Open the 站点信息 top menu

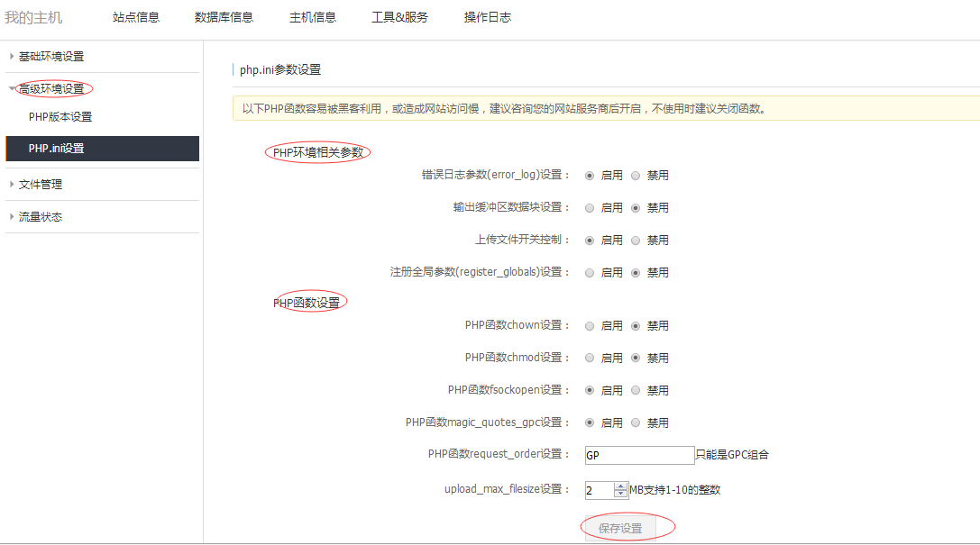(x=136, y=17)
